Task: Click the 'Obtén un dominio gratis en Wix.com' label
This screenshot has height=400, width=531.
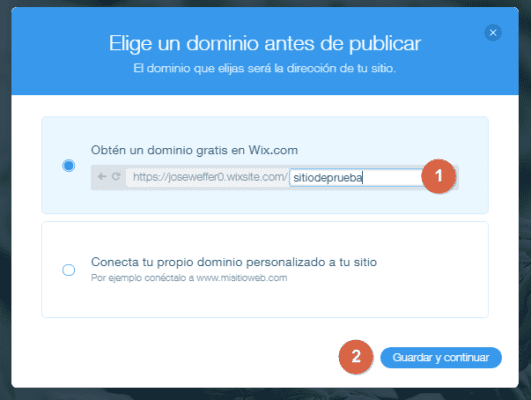Action: pos(194,150)
